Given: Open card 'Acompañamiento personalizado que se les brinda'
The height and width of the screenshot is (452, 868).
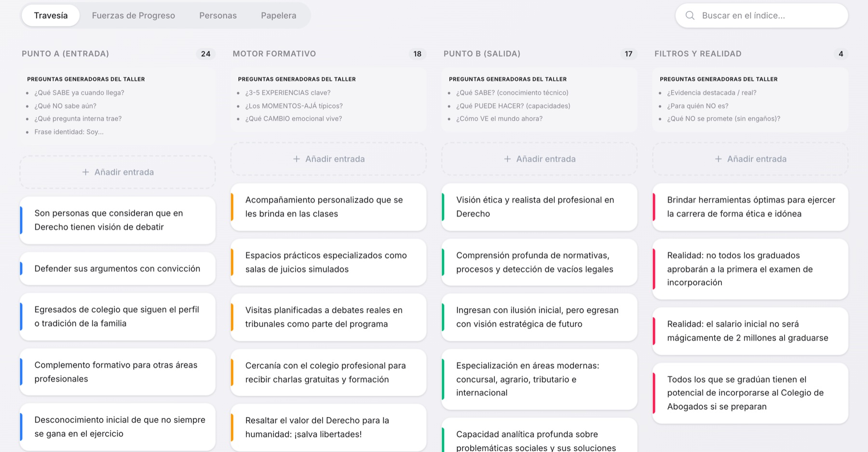Looking at the screenshot, I should coord(328,207).
